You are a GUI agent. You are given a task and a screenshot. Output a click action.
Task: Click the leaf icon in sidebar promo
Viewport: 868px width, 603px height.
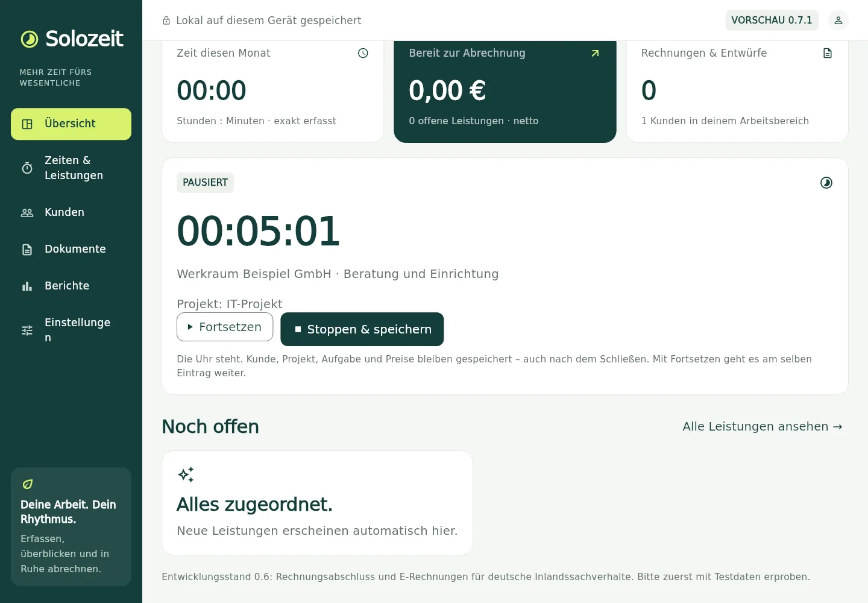[28, 484]
